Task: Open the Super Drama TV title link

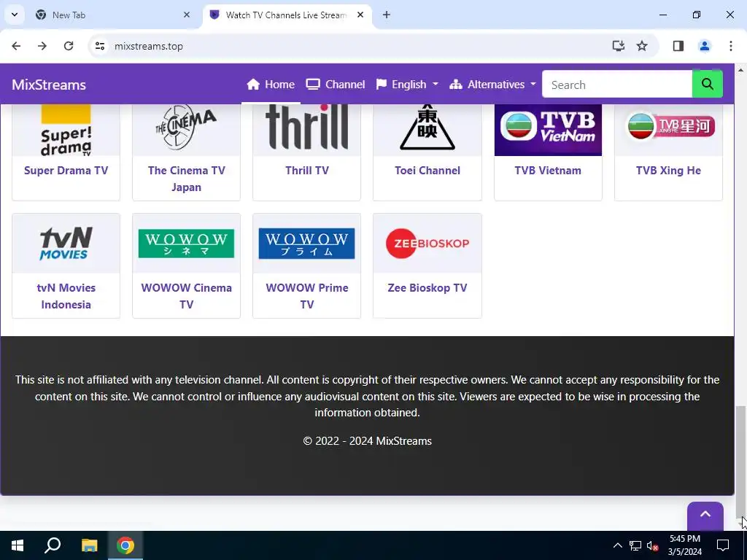Action: 66,171
